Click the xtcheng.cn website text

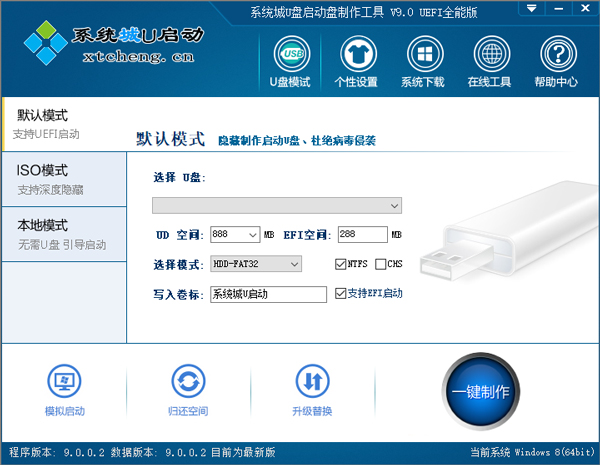click(139, 57)
